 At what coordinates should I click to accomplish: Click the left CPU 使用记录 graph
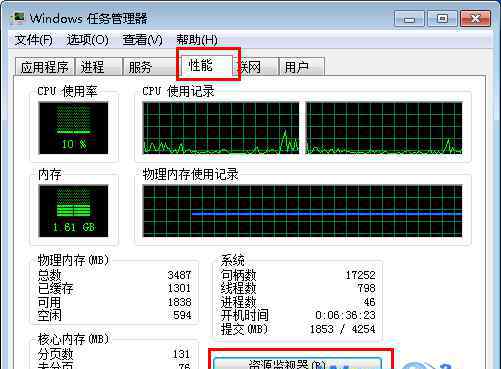(x=221, y=128)
